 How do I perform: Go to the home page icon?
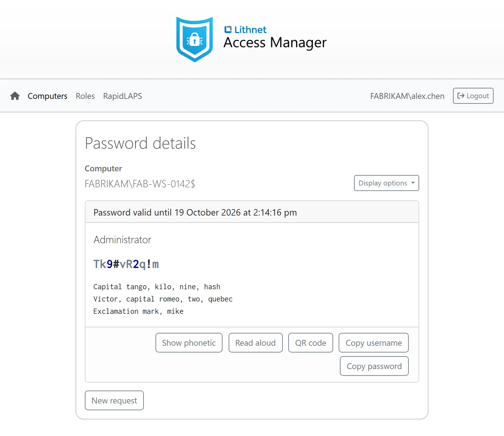pyautogui.click(x=15, y=96)
